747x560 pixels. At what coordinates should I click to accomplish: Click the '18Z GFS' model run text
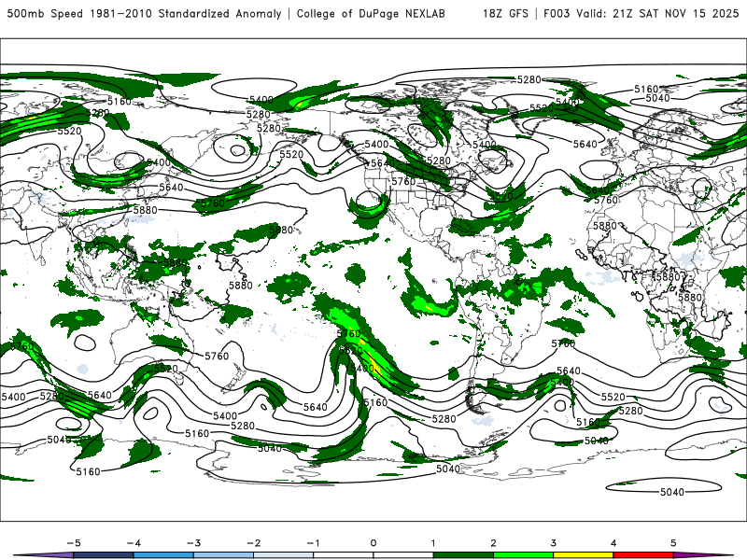point(505,13)
